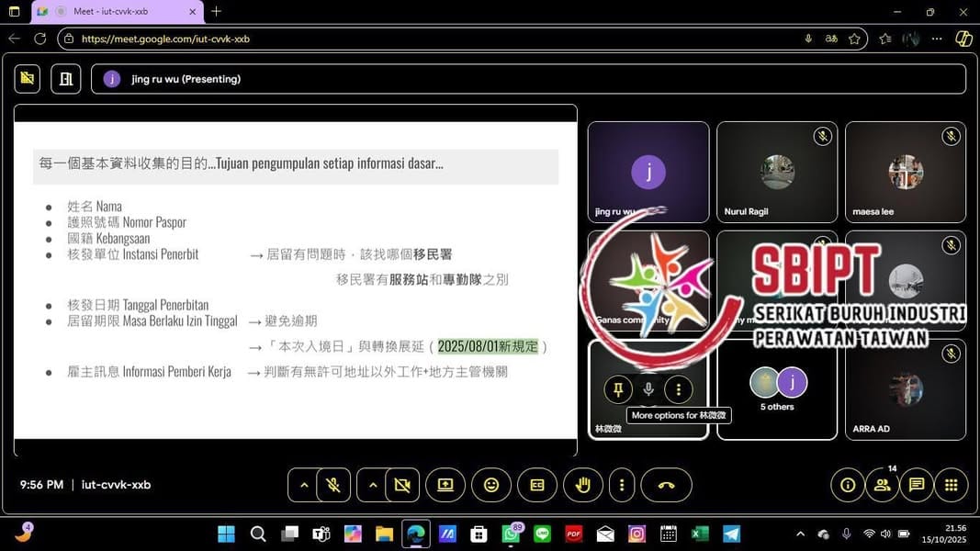The height and width of the screenshot is (551, 980).
Task: Open tab actions menu icon top left
Action: click(x=15, y=11)
